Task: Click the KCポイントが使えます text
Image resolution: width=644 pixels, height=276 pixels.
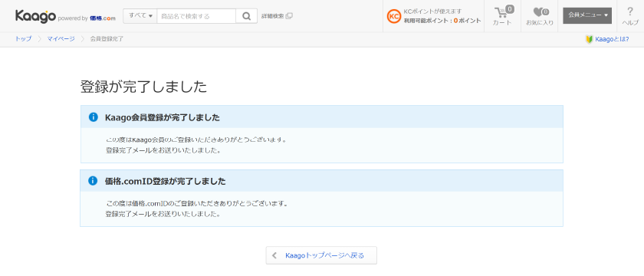Action: (432, 11)
